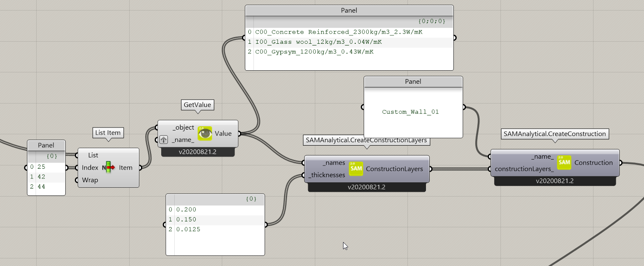Select the Index input of List Item

click(90, 168)
